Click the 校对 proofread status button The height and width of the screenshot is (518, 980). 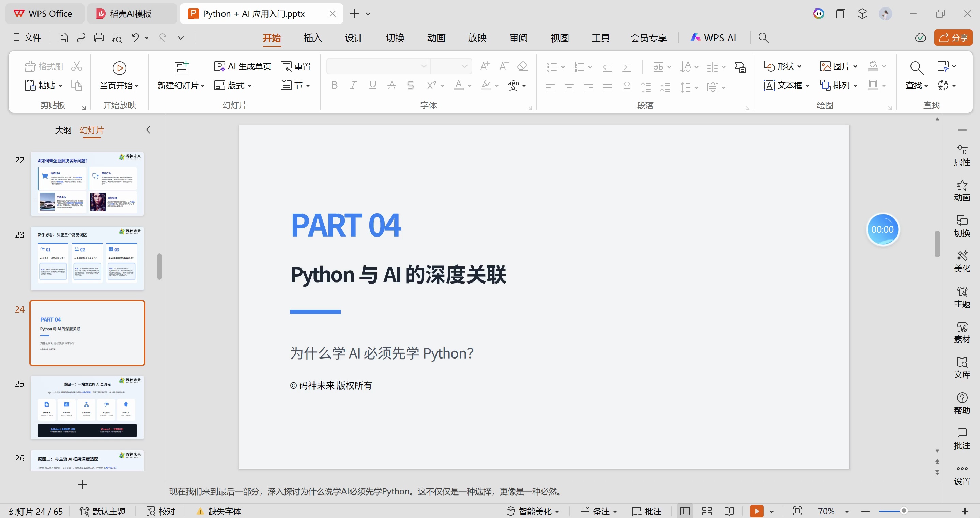point(161,511)
